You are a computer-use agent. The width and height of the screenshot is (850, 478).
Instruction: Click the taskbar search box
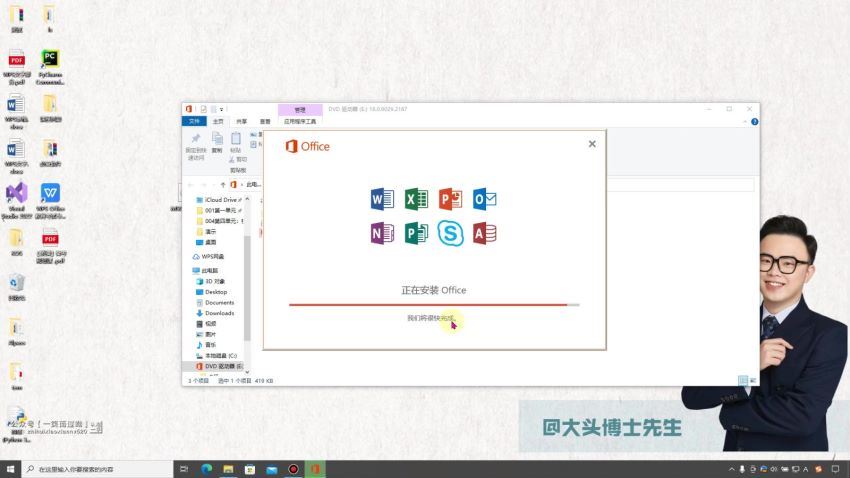[x=97, y=469]
